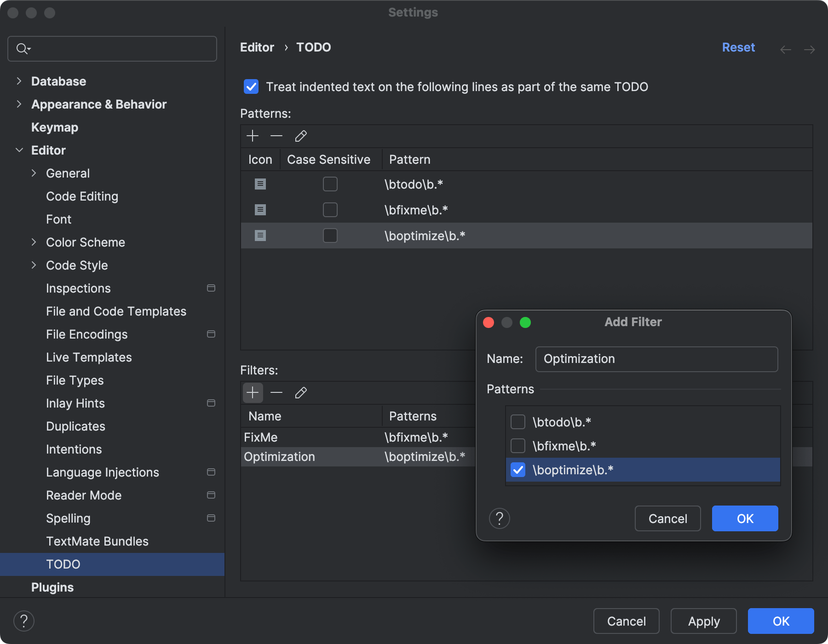The height and width of the screenshot is (644, 828).
Task: Remove the selected pattern using minus icon
Action: [276, 136]
